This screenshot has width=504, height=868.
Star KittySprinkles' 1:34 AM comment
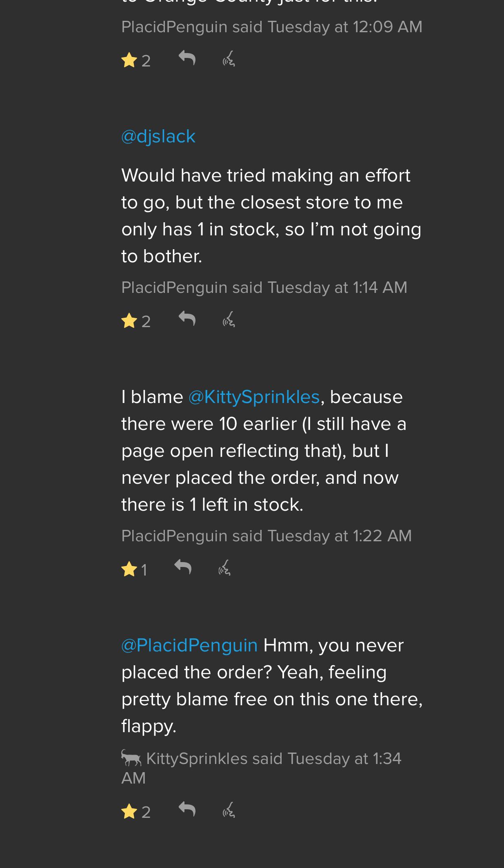pyautogui.click(x=129, y=812)
